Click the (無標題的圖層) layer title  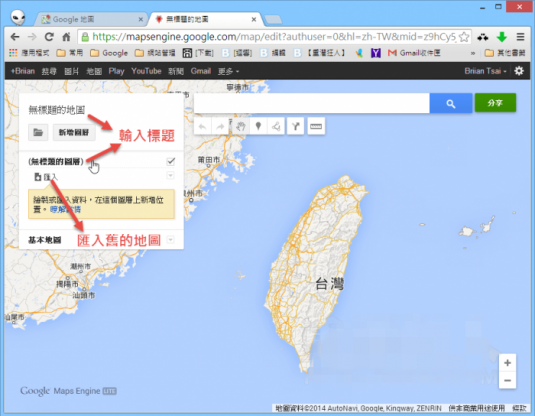click(x=56, y=161)
